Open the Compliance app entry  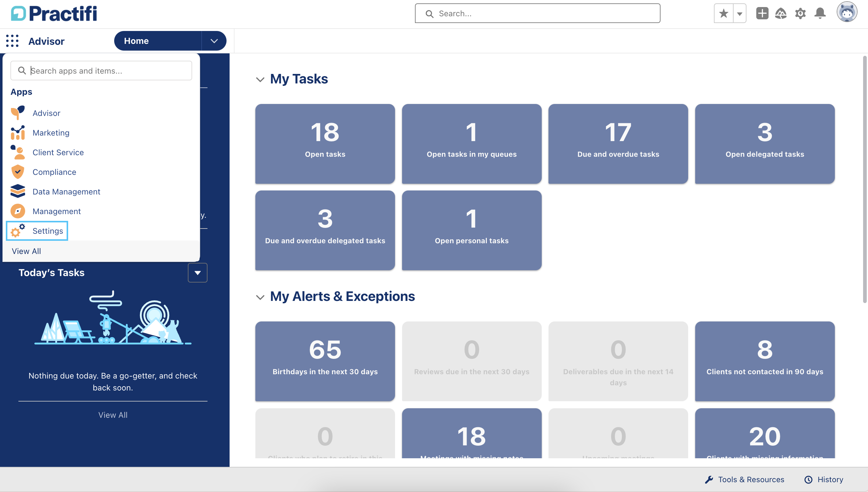click(x=54, y=172)
